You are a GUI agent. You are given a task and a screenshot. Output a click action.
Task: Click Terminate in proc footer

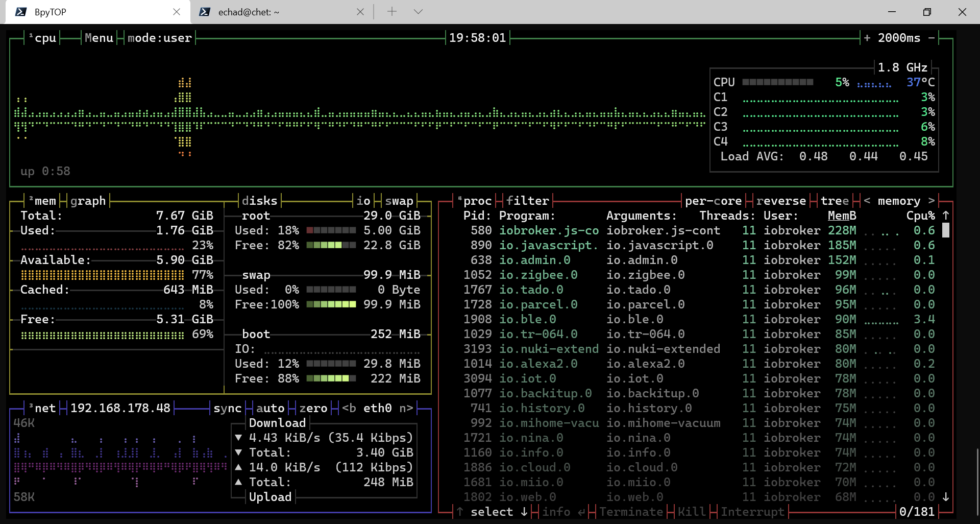coord(631,512)
